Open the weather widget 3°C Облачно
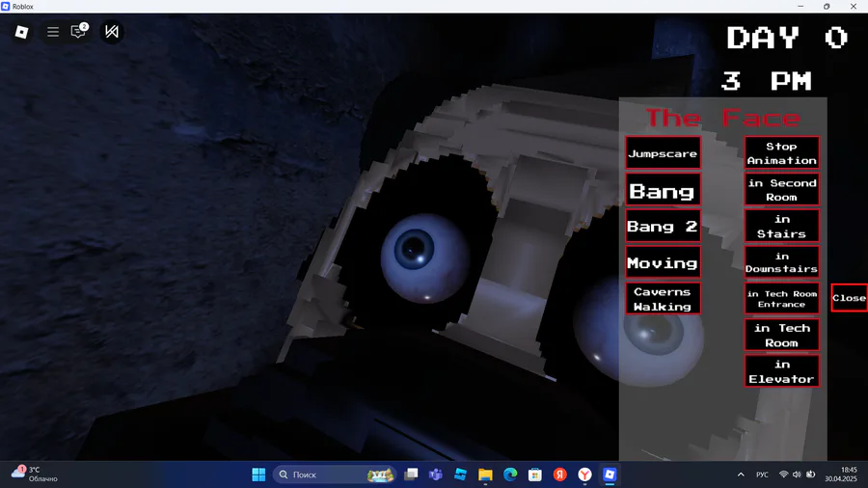868x488 pixels. pyautogui.click(x=35, y=474)
